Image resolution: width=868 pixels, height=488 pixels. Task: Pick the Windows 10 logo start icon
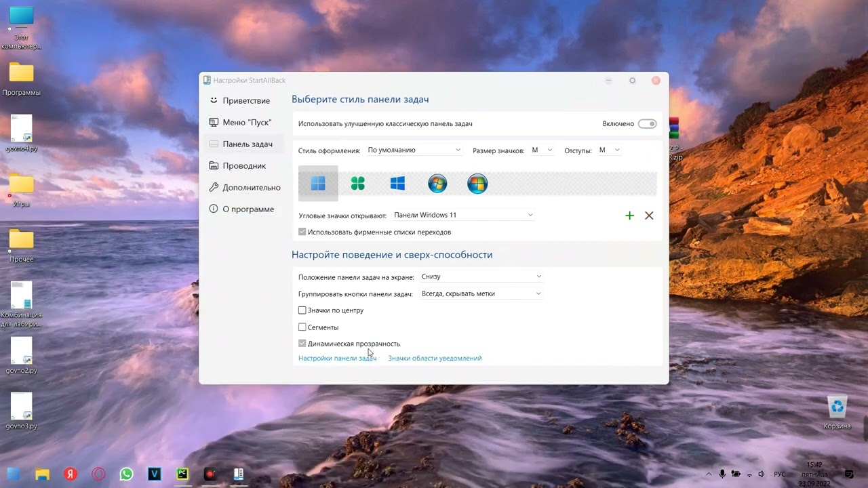point(397,184)
